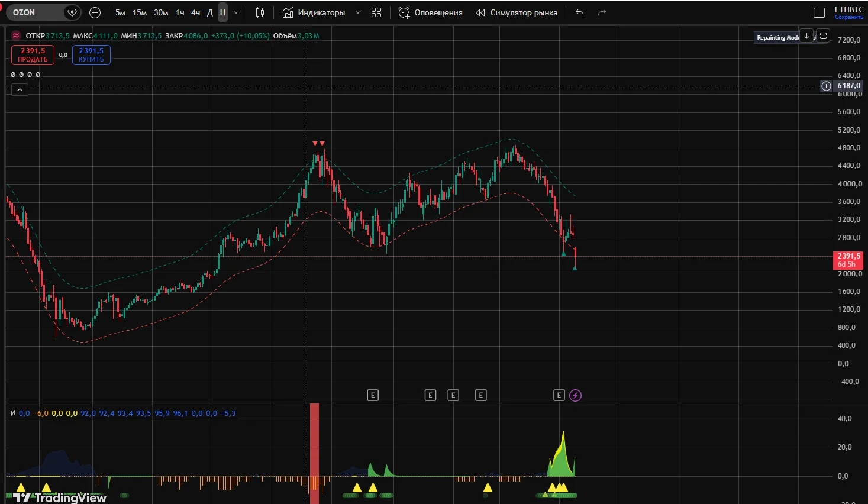
Task: Click the plus icon beside 6187,0
Action: tap(826, 86)
